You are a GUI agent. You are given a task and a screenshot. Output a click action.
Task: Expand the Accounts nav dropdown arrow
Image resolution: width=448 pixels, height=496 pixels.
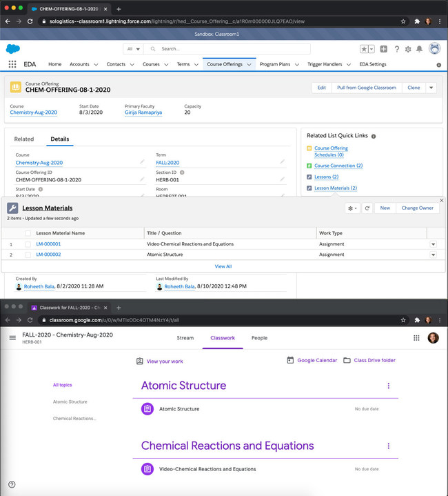96,65
